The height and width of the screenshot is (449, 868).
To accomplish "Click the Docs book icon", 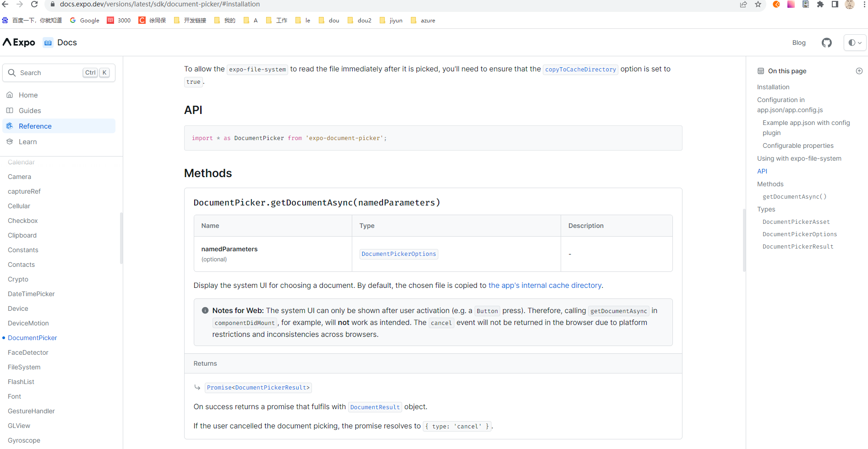I will (x=48, y=43).
